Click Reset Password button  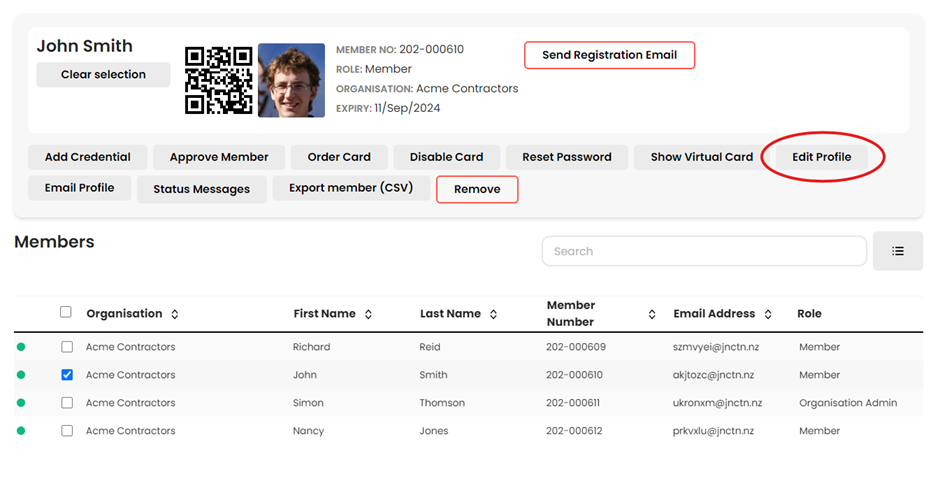pyautogui.click(x=567, y=157)
